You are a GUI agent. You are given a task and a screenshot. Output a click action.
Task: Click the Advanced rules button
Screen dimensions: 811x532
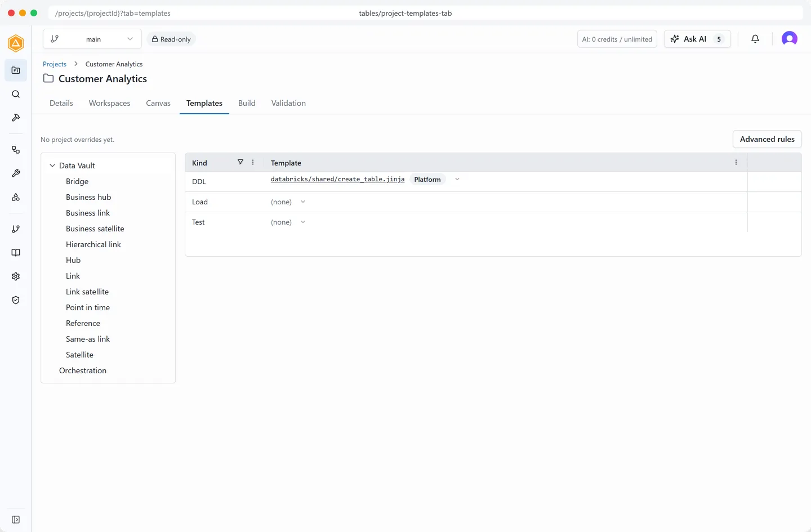(767, 139)
